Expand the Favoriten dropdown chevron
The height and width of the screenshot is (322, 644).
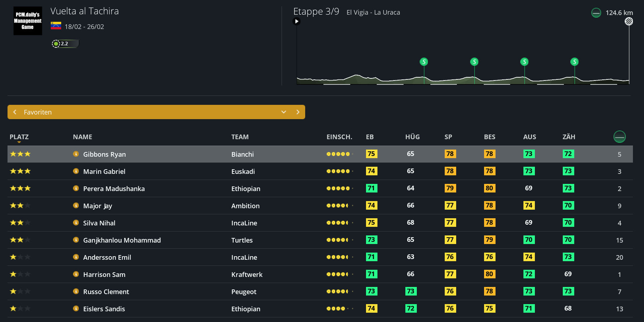[x=284, y=112]
